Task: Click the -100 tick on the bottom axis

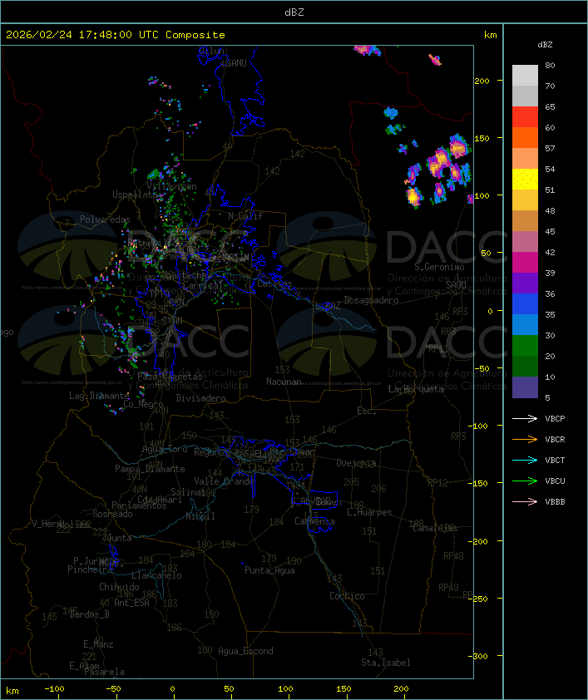Action: pyautogui.click(x=54, y=689)
